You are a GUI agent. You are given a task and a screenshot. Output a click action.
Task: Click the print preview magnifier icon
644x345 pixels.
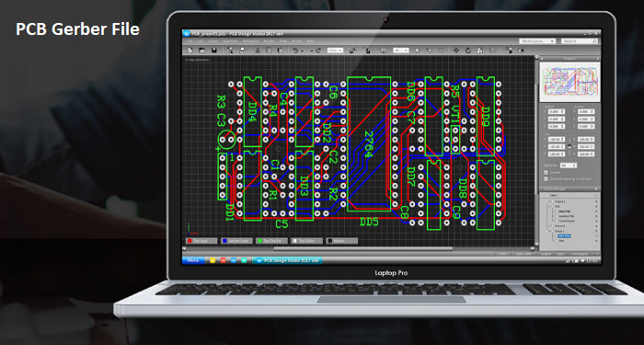[x=230, y=50]
